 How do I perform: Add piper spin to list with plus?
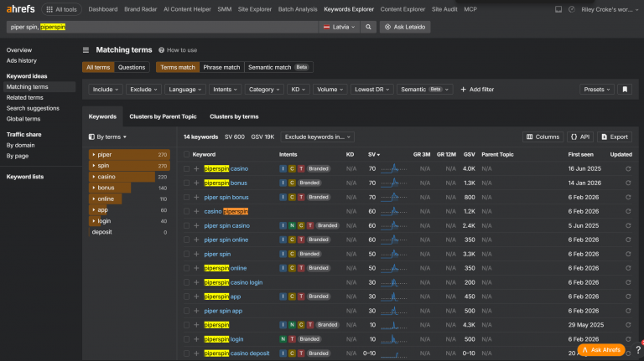196,254
